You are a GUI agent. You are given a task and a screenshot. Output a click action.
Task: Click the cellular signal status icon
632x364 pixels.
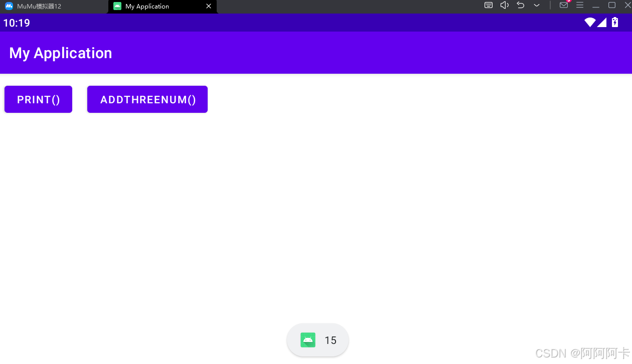602,22
